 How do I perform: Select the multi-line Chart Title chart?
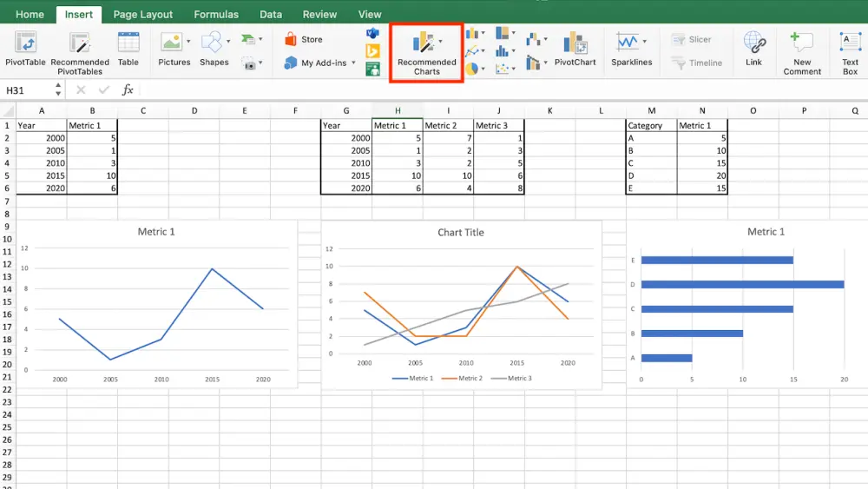pos(461,305)
